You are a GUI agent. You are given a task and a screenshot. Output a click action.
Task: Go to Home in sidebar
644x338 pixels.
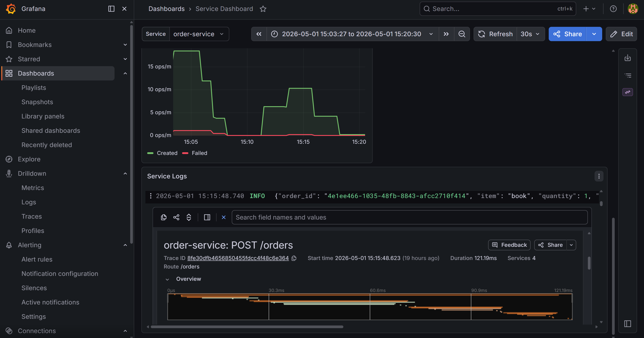27,30
